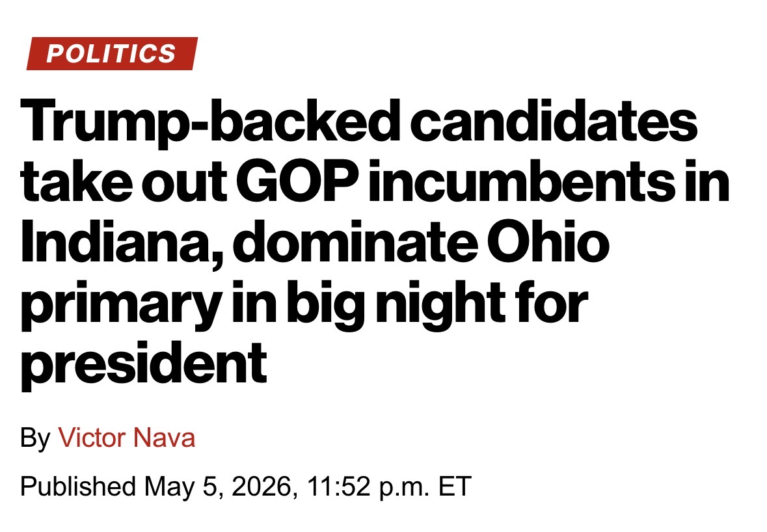Click the word "Trump-backed" in headline
Viewport: 767px width, 532px height.
click(x=208, y=121)
